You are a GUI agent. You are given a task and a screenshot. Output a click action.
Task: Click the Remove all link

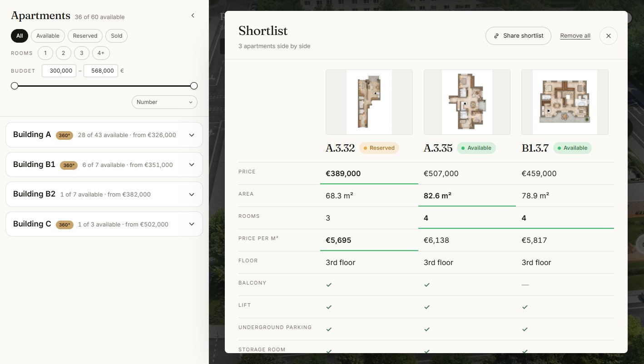click(x=575, y=36)
